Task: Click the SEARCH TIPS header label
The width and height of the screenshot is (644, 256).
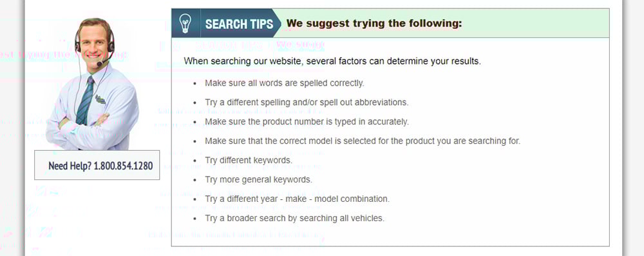Action: [239, 24]
